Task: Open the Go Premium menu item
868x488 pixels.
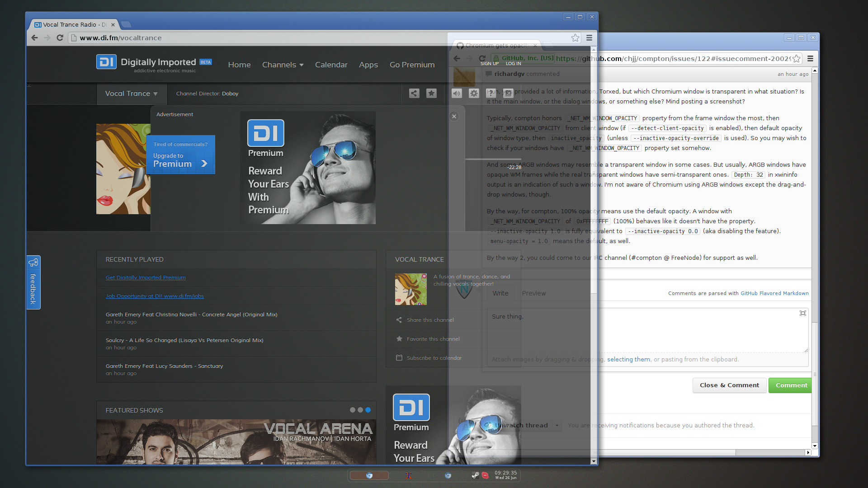Action: (412, 65)
